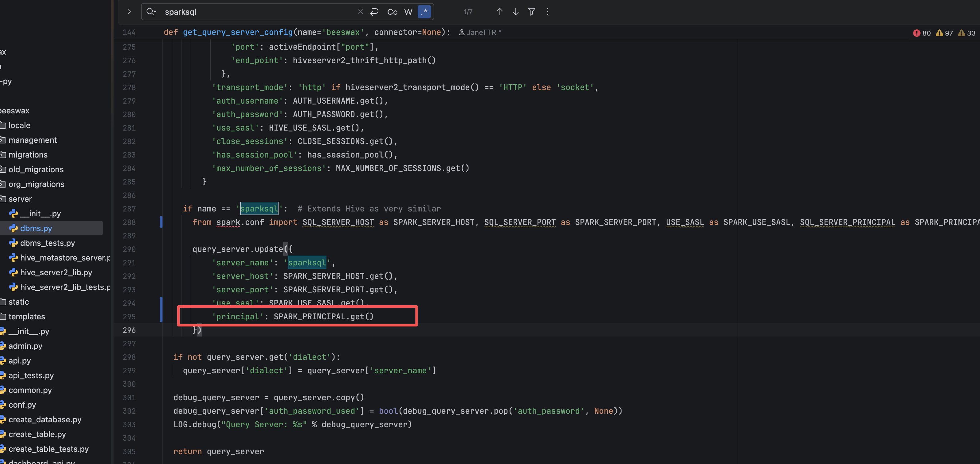Open more search options three-dot menu
Screen dimensions: 980x464
tap(547, 12)
